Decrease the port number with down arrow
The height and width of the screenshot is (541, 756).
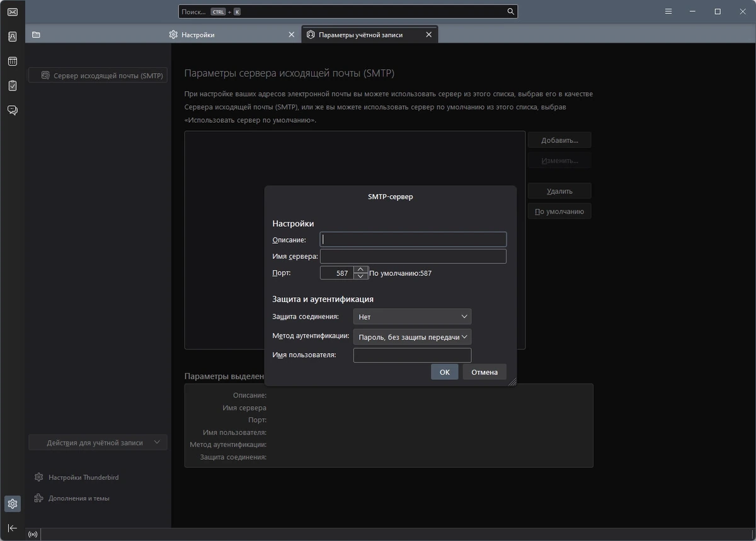point(360,276)
